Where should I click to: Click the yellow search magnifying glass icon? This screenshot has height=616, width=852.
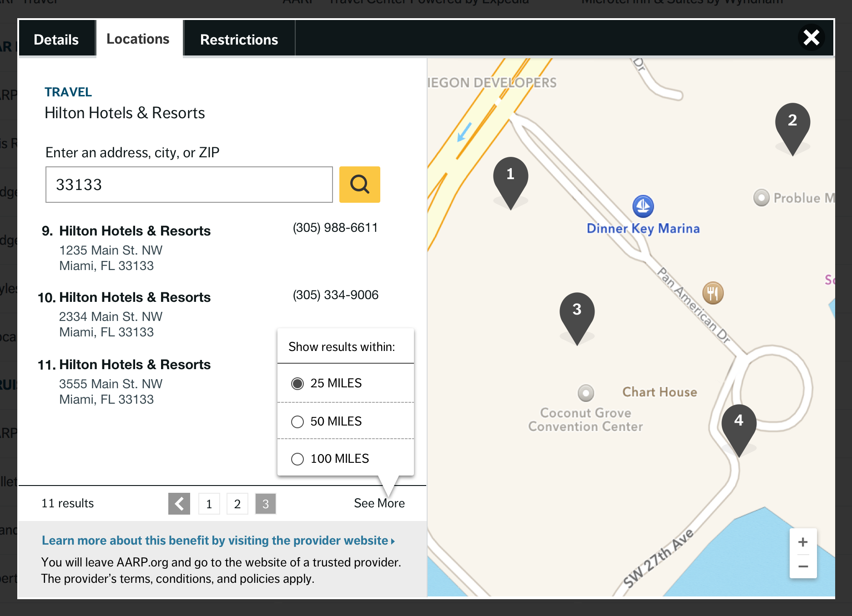359,184
